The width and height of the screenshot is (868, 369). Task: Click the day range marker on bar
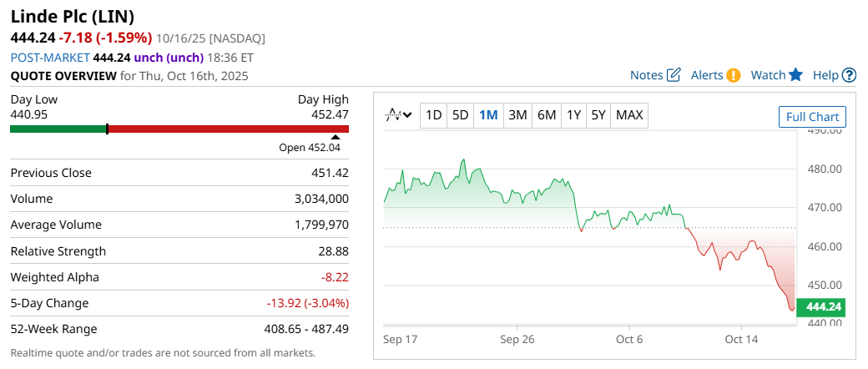108,129
